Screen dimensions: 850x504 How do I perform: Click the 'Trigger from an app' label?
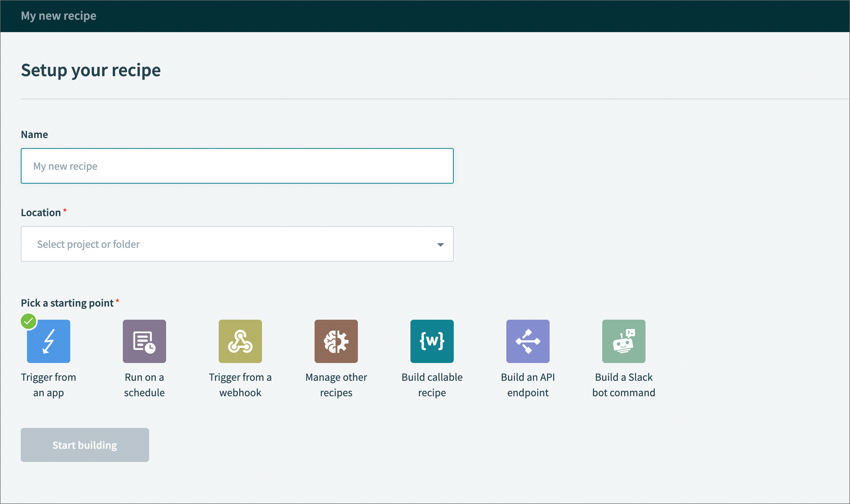pyautogui.click(x=49, y=385)
